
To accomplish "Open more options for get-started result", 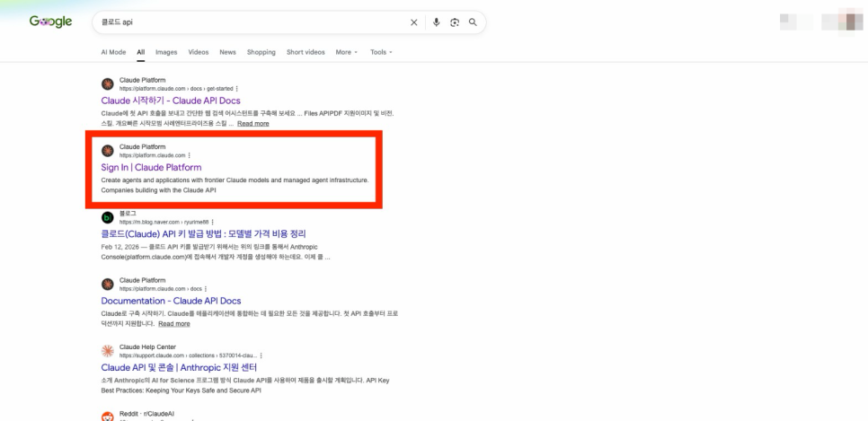I will tap(237, 89).
